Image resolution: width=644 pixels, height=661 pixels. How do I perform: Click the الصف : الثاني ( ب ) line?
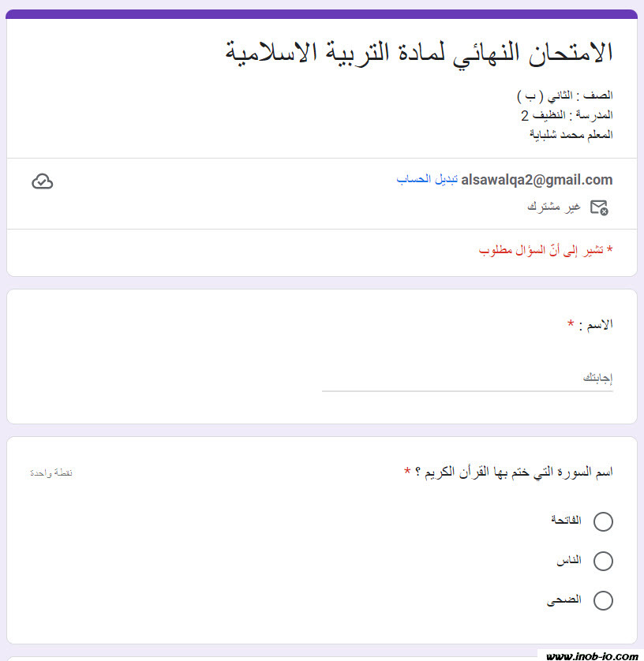tap(565, 95)
